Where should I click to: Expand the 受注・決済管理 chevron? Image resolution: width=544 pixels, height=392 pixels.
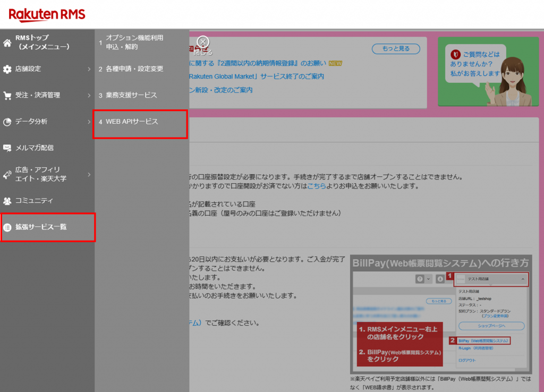(89, 96)
